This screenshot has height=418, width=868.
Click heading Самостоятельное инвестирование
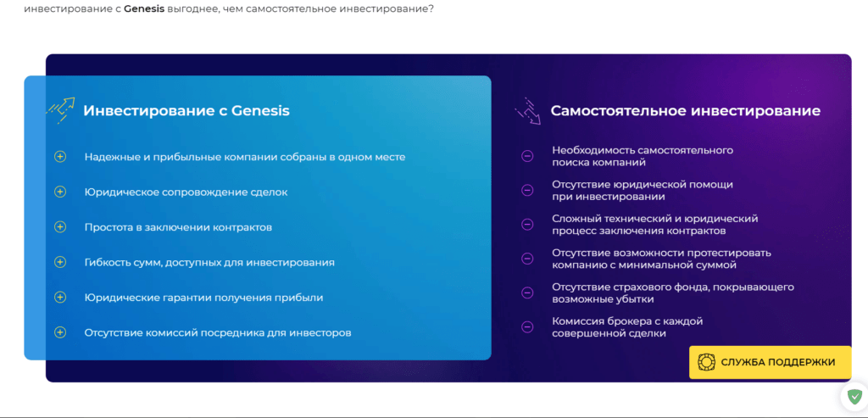(685, 111)
